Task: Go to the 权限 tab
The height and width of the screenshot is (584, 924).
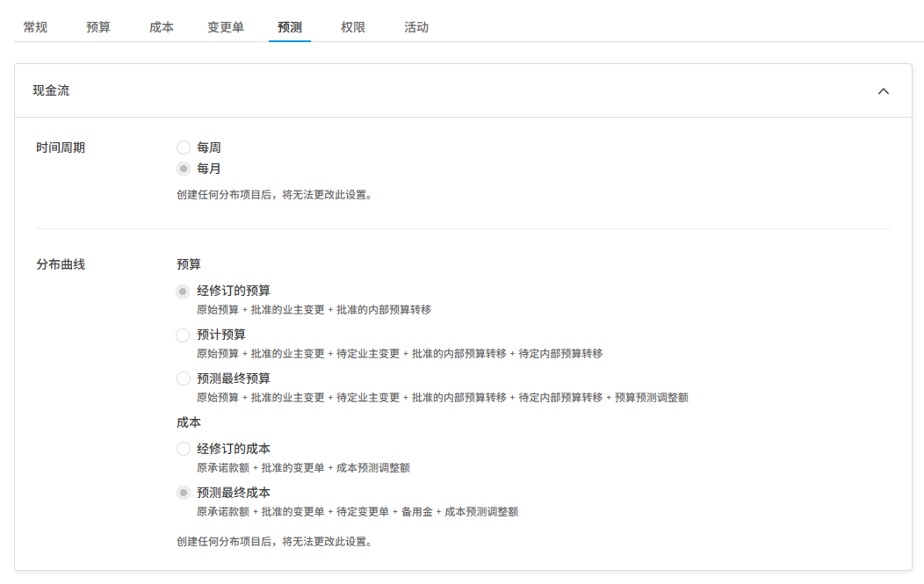Action: [x=352, y=27]
